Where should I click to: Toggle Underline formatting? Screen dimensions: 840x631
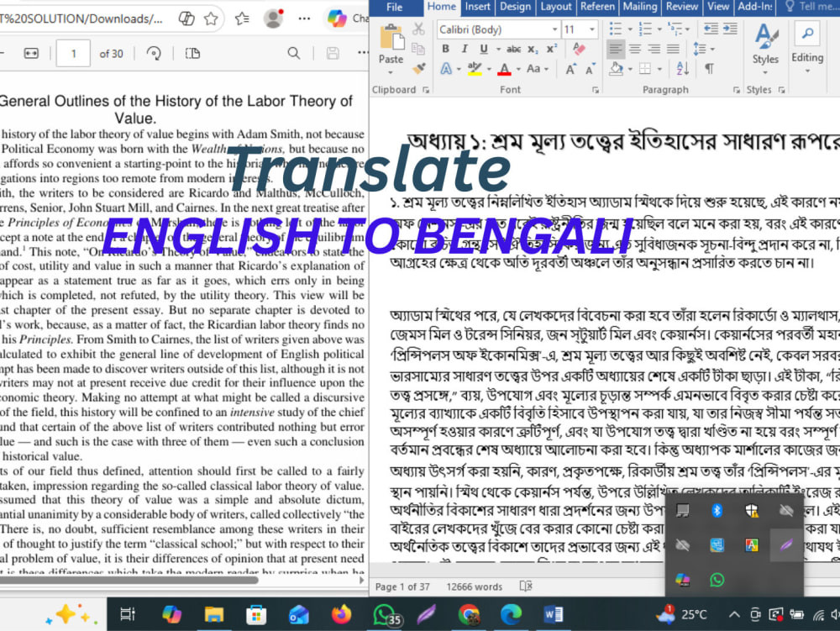click(484, 49)
